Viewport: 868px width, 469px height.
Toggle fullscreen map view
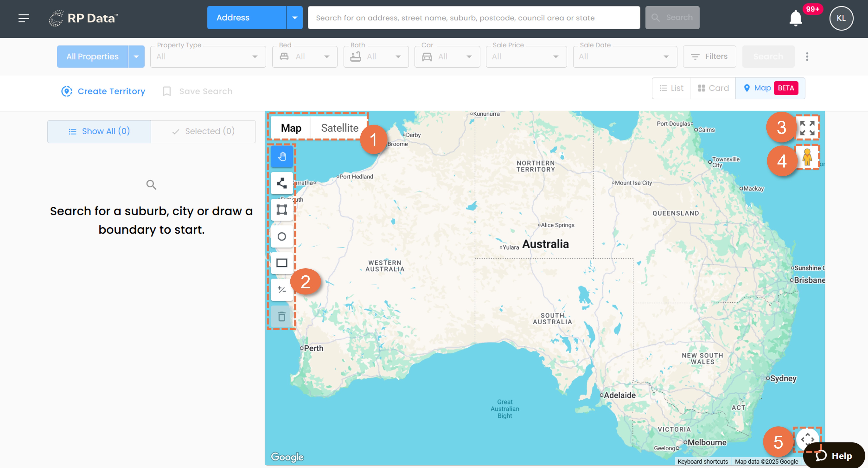pyautogui.click(x=807, y=128)
